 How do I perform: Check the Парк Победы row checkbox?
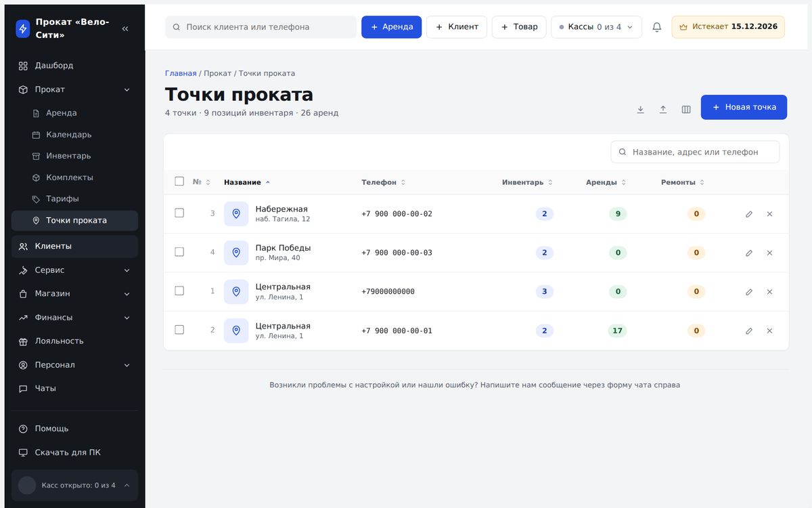(179, 252)
